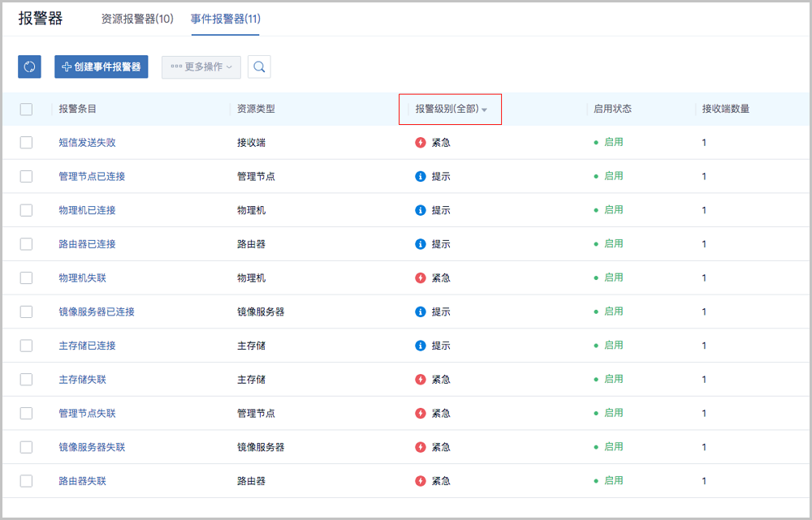Click the green enabled dot for 物理机失联
812x520 pixels.
click(597, 277)
